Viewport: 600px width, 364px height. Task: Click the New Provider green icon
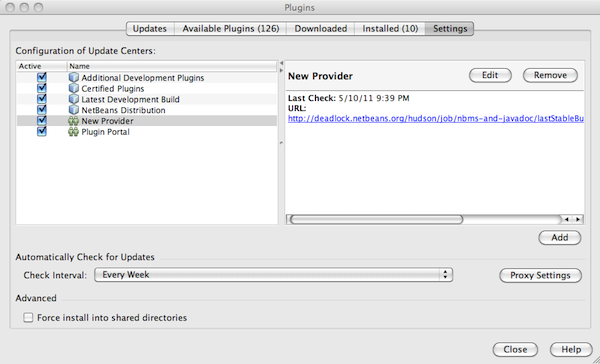(73, 121)
